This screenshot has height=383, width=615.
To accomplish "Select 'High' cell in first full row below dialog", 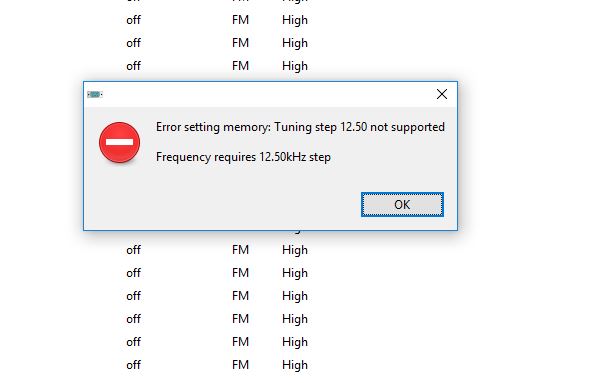I will click(x=295, y=250).
